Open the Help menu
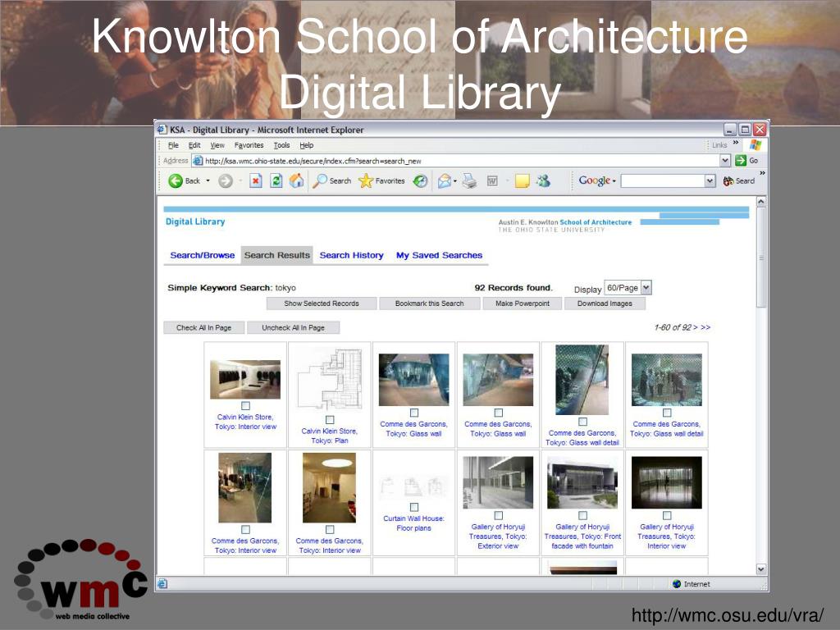The width and height of the screenshot is (840, 630). (x=307, y=145)
